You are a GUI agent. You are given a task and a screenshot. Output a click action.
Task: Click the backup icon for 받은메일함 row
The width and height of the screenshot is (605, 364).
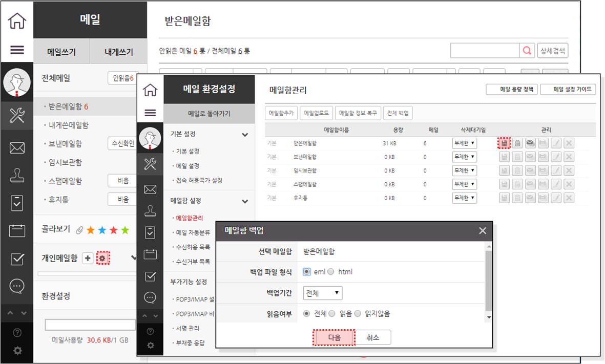tap(505, 143)
